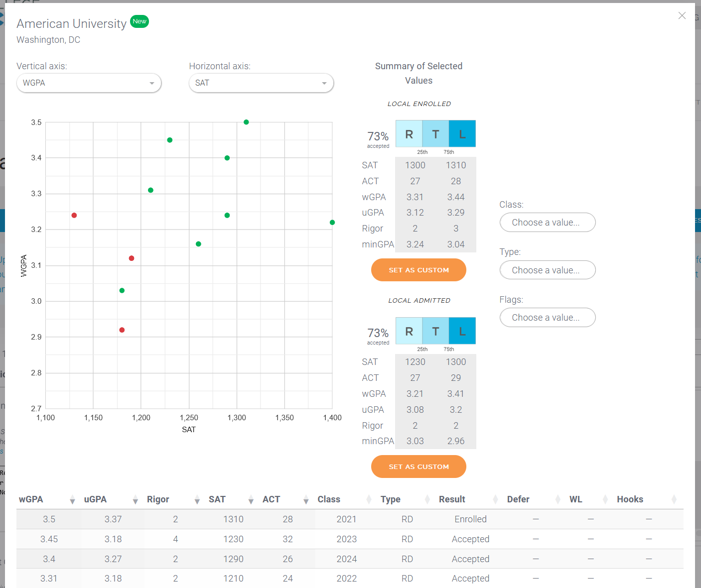Screen dimensions: 701x588
Task: Open the Vertical axis WGPA dropdown
Action: point(89,83)
